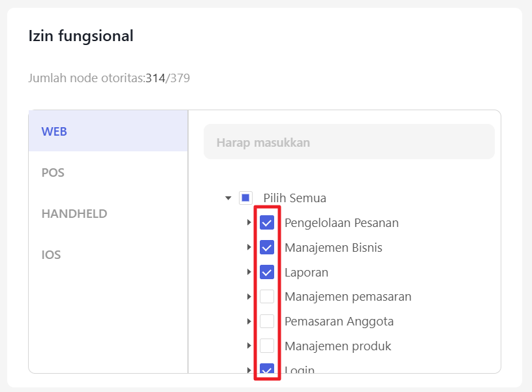
Task: Switch to the POS tab
Action: click(x=53, y=173)
